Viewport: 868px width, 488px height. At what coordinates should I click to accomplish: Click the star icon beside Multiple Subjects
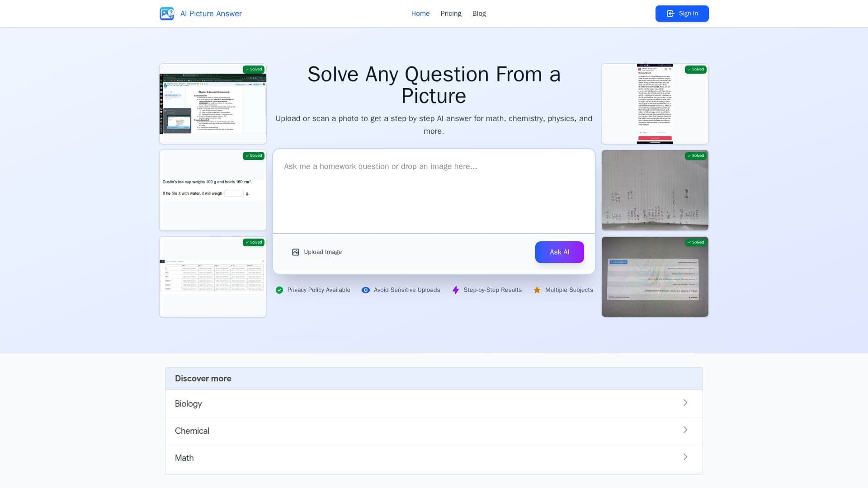(x=537, y=290)
